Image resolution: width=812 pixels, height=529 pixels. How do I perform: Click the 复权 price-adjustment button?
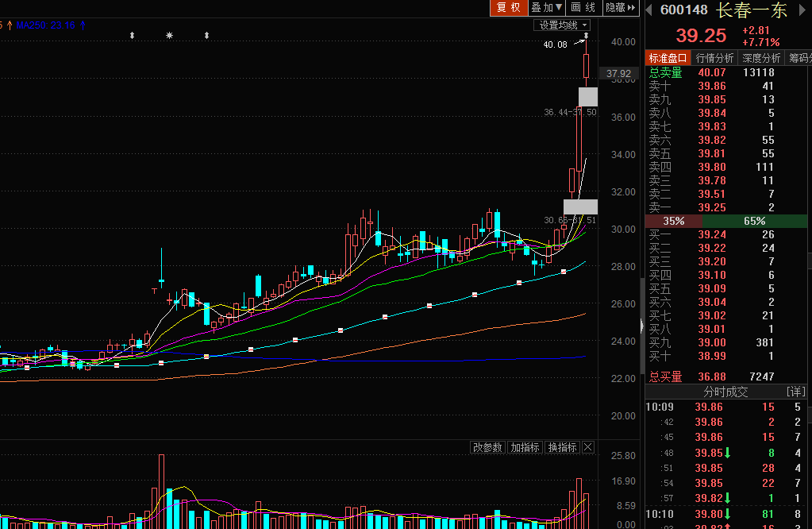509,8
